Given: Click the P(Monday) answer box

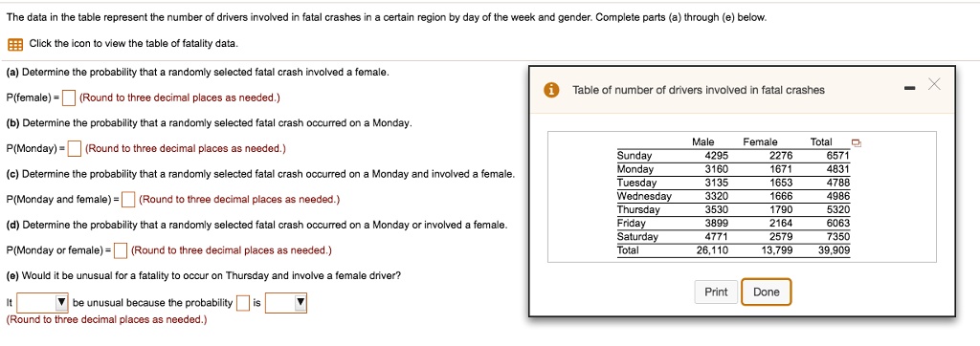Looking at the screenshot, I should click(75, 149).
